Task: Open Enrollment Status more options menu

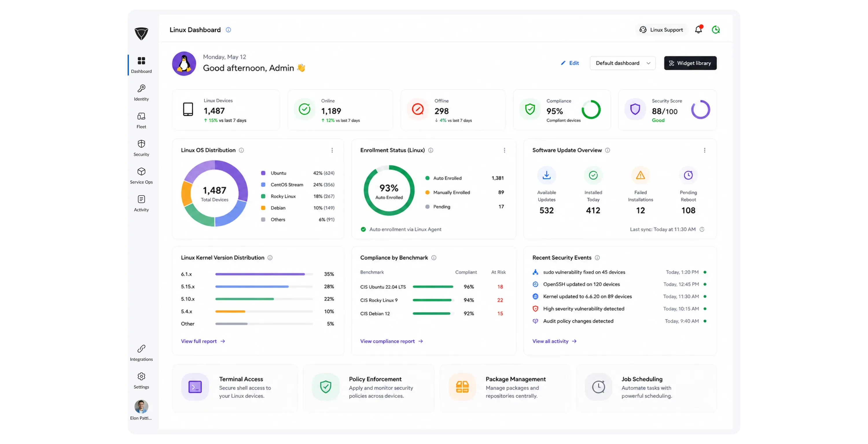Action: click(x=504, y=150)
